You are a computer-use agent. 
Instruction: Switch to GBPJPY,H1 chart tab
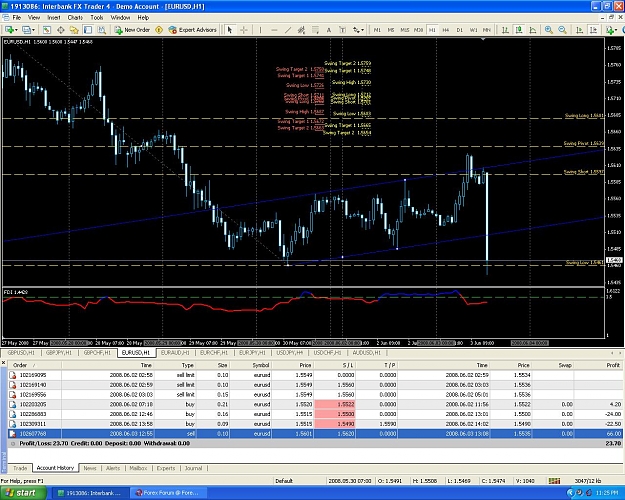pos(59,353)
